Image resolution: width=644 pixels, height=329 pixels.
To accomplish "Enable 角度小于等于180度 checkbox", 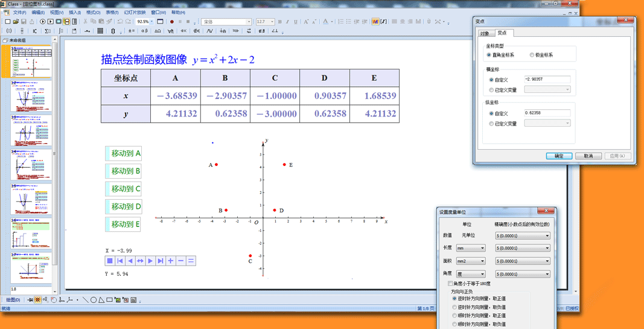I will click(450, 283).
